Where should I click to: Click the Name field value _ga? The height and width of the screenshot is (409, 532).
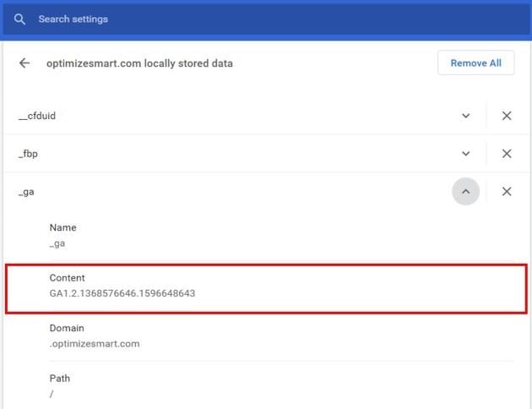point(57,243)
